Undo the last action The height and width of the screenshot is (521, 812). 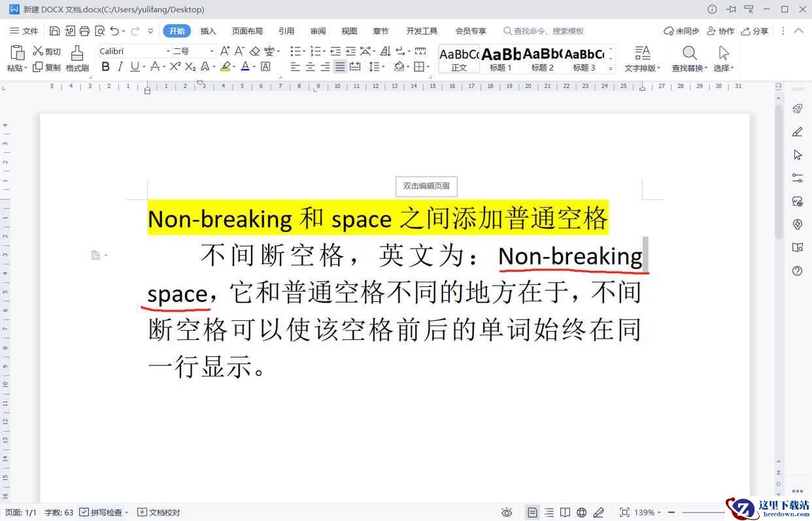(x=114, y=31)
